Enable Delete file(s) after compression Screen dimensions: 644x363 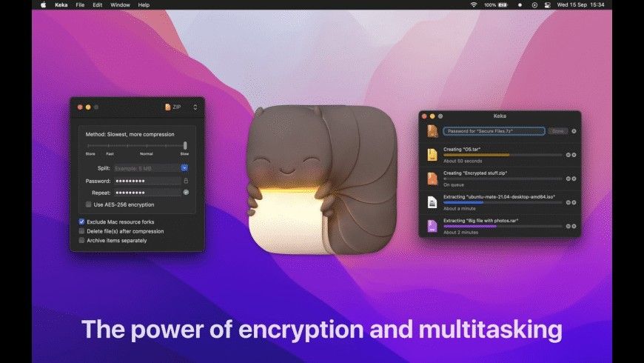81,231
